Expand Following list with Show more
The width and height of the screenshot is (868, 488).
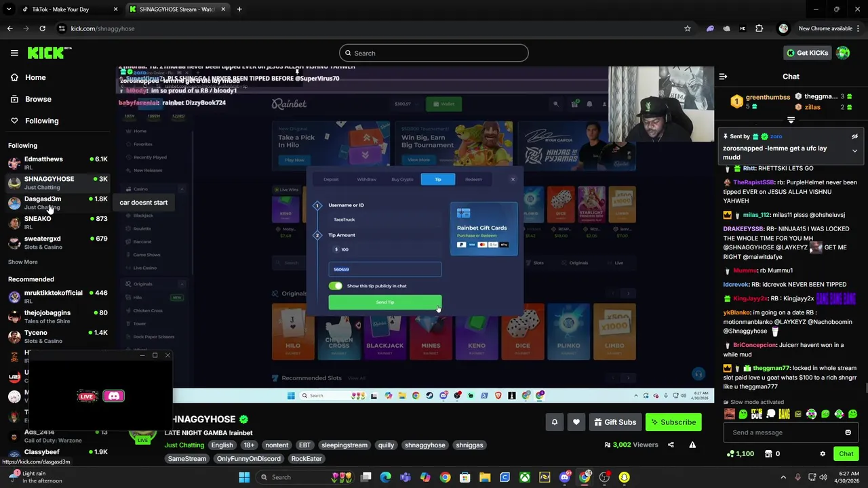23,262
